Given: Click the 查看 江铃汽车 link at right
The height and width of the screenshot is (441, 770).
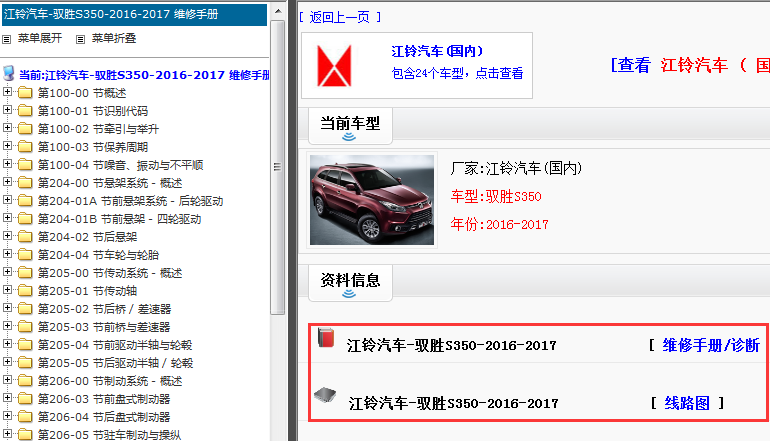Looking at the screenshot, I should tap(690, 65).
